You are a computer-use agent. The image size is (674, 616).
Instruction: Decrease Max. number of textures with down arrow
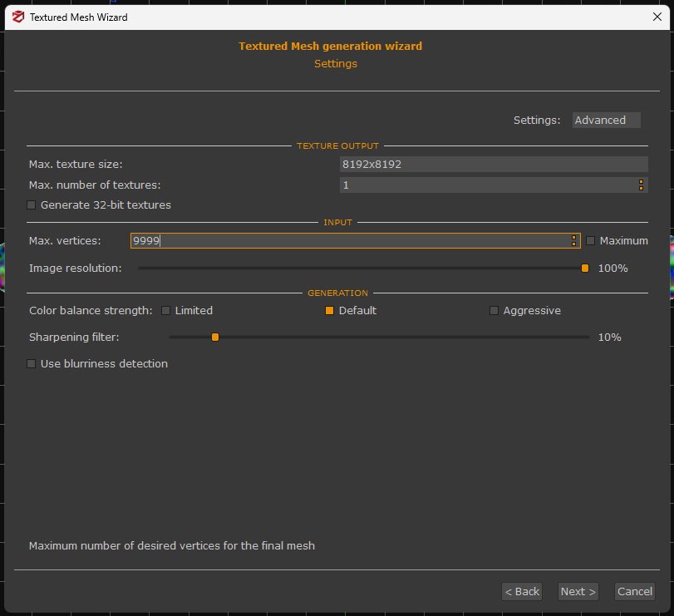pos(641,189)
